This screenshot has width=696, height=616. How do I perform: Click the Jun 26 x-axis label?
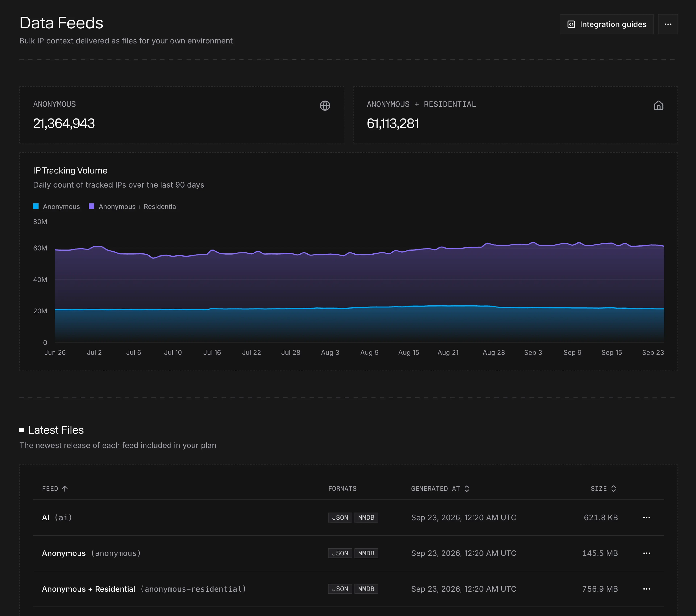click(55, 352)
